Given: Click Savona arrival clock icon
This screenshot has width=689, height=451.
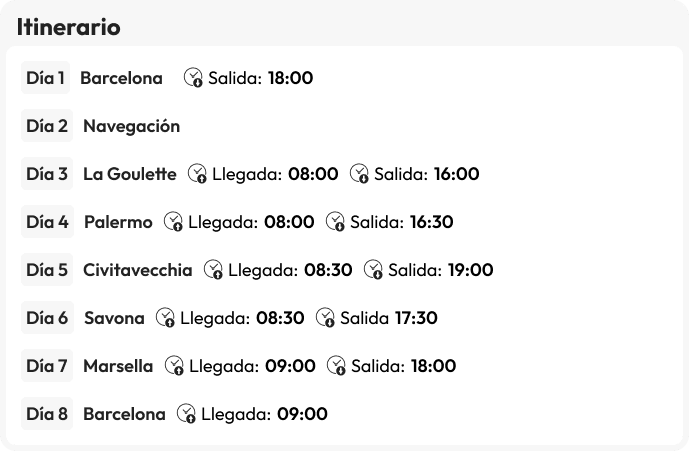Looking at the screenshot, I should coord(166,318).
